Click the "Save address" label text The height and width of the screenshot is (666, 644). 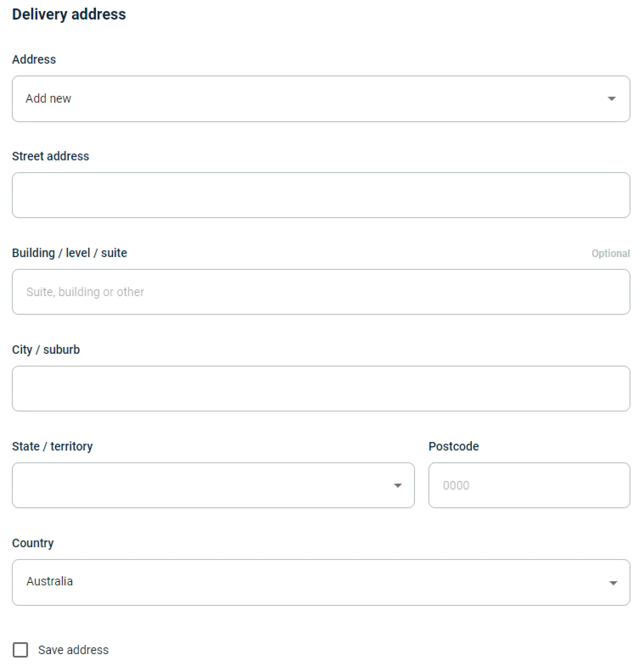coord(73,650)
